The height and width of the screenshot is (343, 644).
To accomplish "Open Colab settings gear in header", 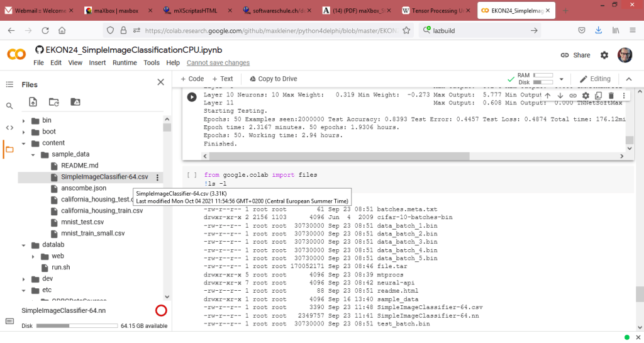I will pyautogui.click(x=604, y=55).
